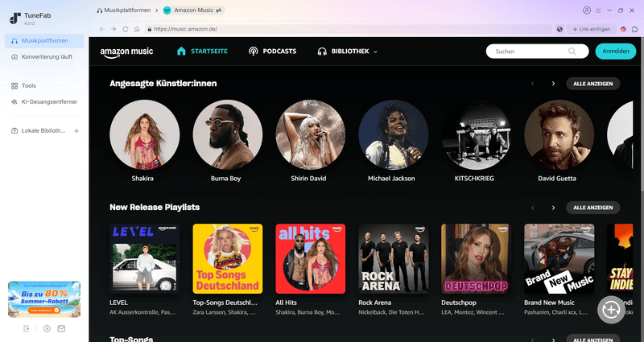
Task: Click the hexagon settings icon at sidebar bottom
Action: [47, 328]
